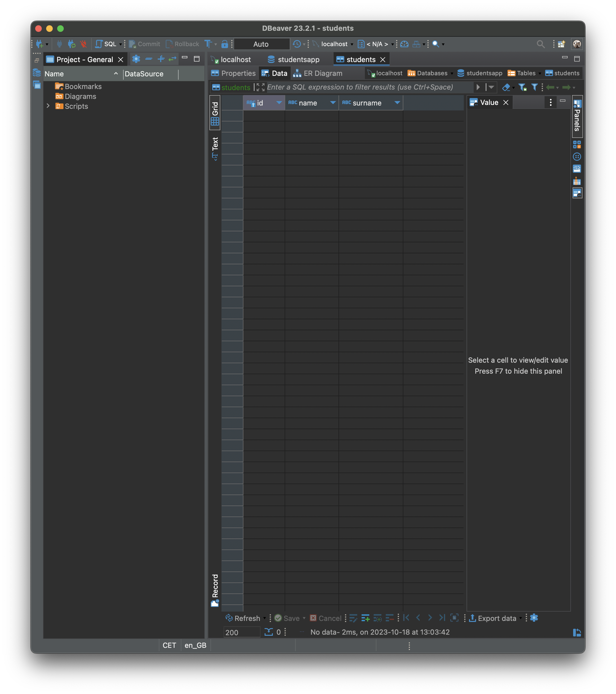Select the Project - General tab
This screenshot has height=694, width=616.
click(85, 59)
